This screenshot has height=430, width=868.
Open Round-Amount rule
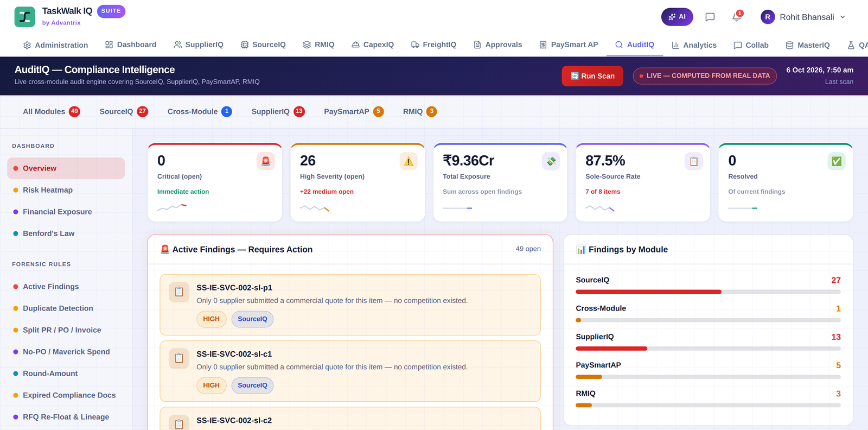coord(66,374)
